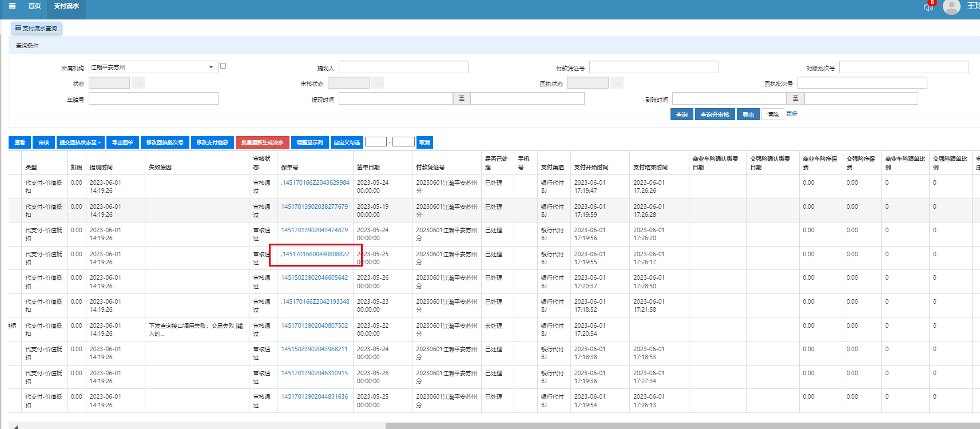Viewport: 980px width, 429px height.
Task: Expand the 所属机构 dropdown
Action: click(x=211, y=67)
